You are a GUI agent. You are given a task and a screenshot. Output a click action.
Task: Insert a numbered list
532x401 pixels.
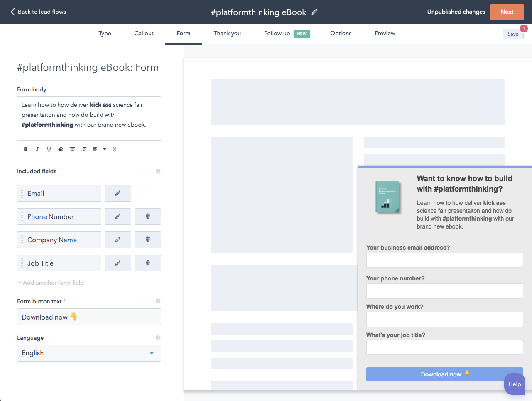point(84,149)
